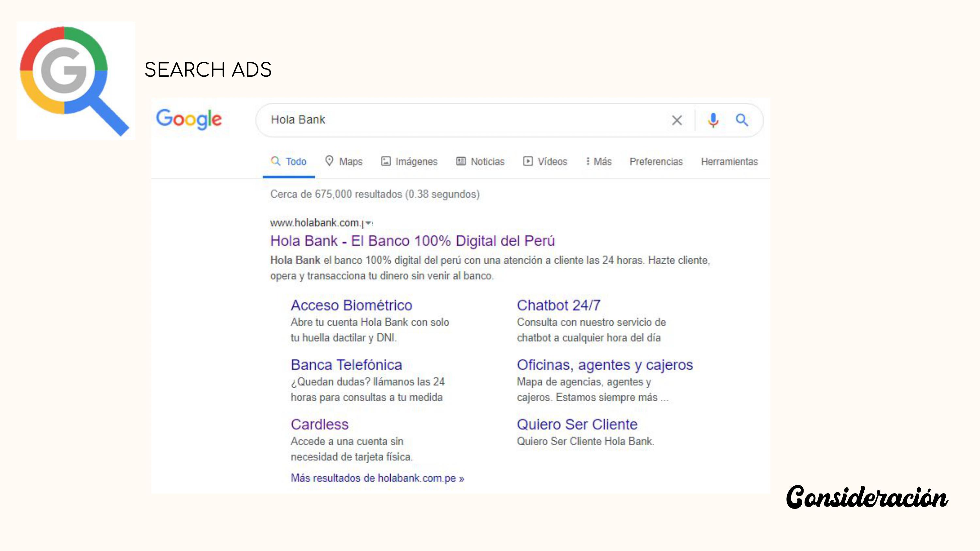The height and width of the screenshot is (551, 980).
Task: Open Preferencias
Action: (x=656, y=162)
